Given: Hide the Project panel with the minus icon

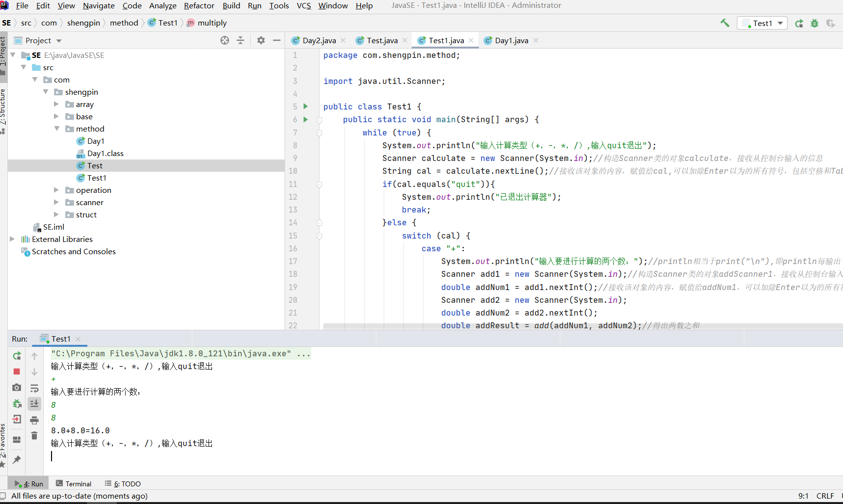Looking at the screenshot, I should pyautogui.click(x=277, y=40).
